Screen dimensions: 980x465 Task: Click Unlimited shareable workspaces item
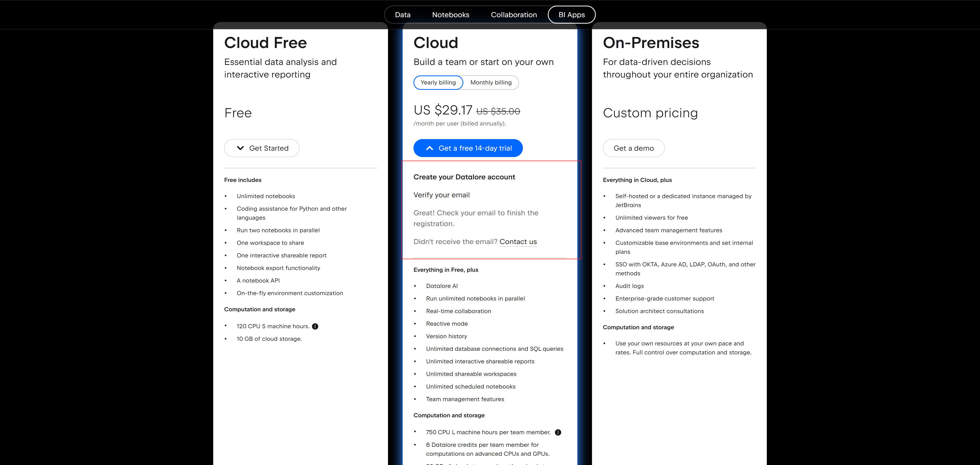(x=471, y=374)
